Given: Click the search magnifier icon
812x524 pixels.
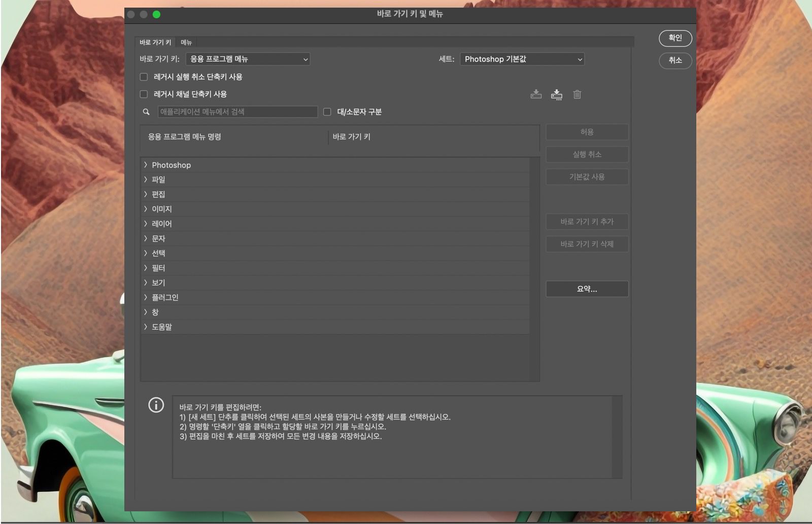Looking at the screenshot, I should click(x=146, y=112).
